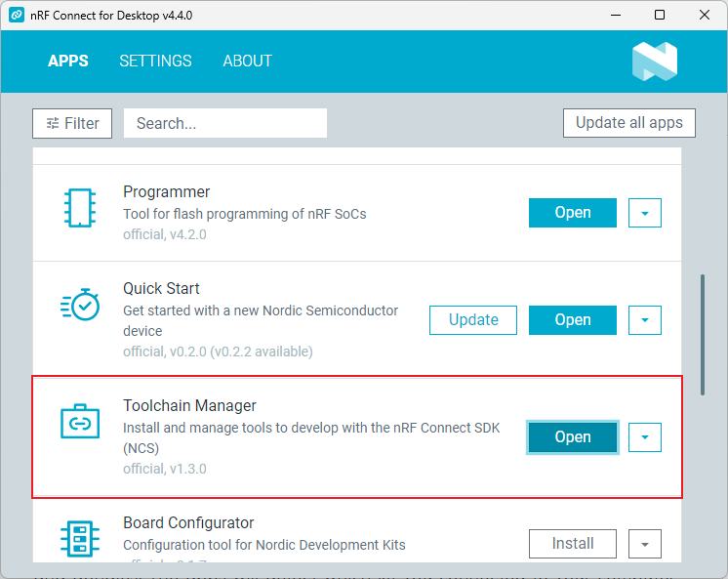Click 'Tool for flash programming of nRF SoCs'
This screenshot has width=728, height=579.
[x=245, y=214]
